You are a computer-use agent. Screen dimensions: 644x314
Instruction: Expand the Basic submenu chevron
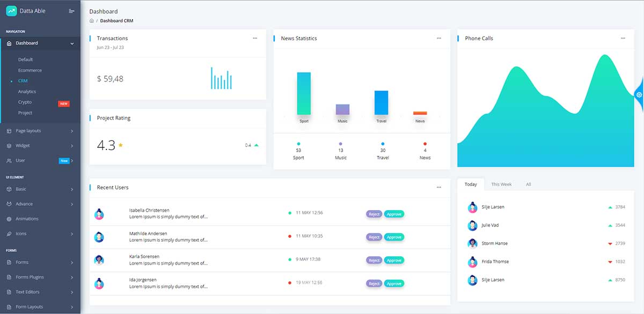(72, 189)
